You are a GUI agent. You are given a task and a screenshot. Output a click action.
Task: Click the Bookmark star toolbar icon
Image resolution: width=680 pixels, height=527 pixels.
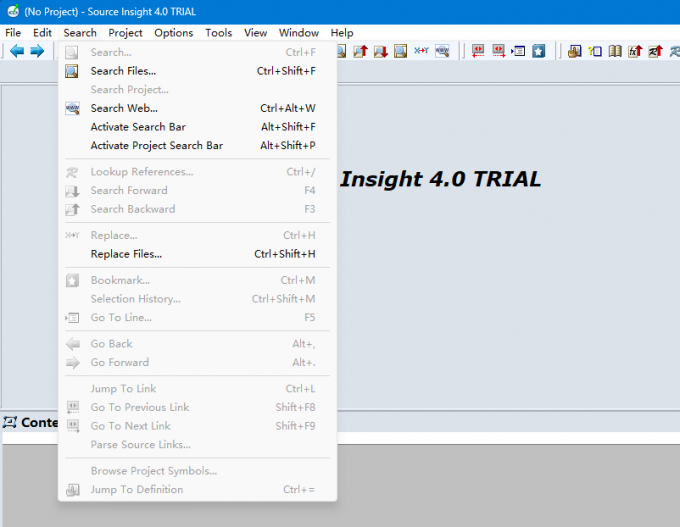click(539, 51)
